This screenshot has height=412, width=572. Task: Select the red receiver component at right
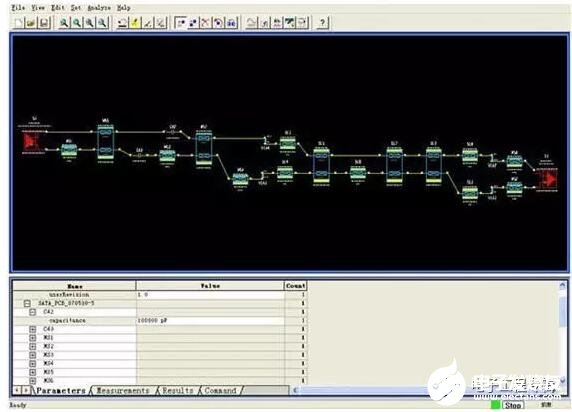coord(547,179)
